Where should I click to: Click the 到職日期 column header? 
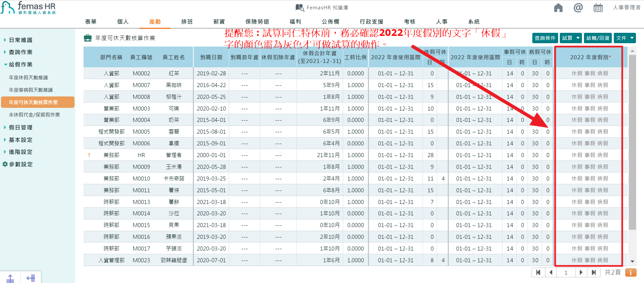[x=211, y=57]
